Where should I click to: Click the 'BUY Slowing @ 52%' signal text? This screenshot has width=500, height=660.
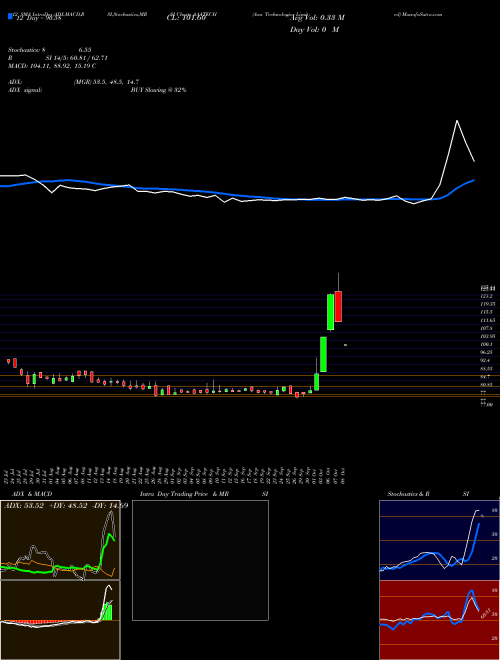(159, 90)
